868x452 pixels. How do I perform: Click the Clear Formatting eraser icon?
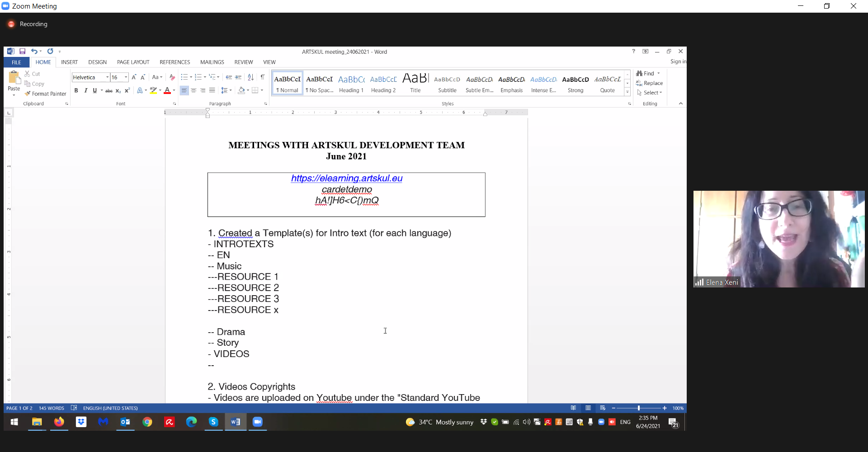tap(172, 77)
